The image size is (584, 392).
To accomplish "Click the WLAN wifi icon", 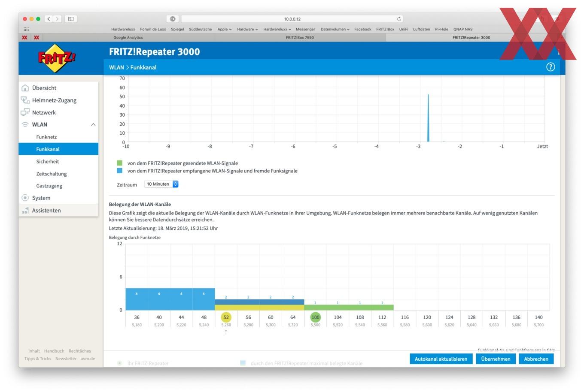I will [x=25, y=124].
